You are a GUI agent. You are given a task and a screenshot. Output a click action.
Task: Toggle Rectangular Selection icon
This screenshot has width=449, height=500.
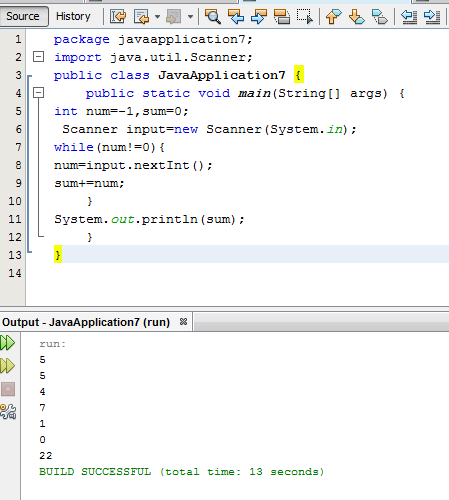pyautogui.click(x=305, y=16)
